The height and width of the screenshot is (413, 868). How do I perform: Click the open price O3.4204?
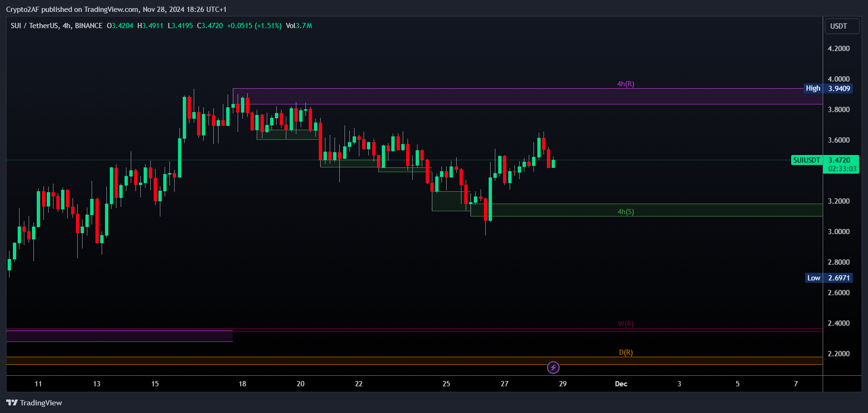click(x=120, y=26)
